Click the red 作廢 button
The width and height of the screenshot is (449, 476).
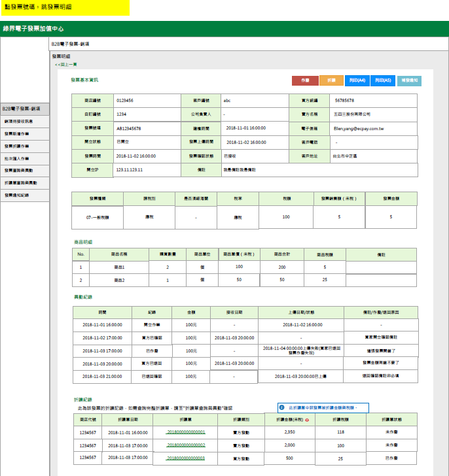click(x=304, y=80)
